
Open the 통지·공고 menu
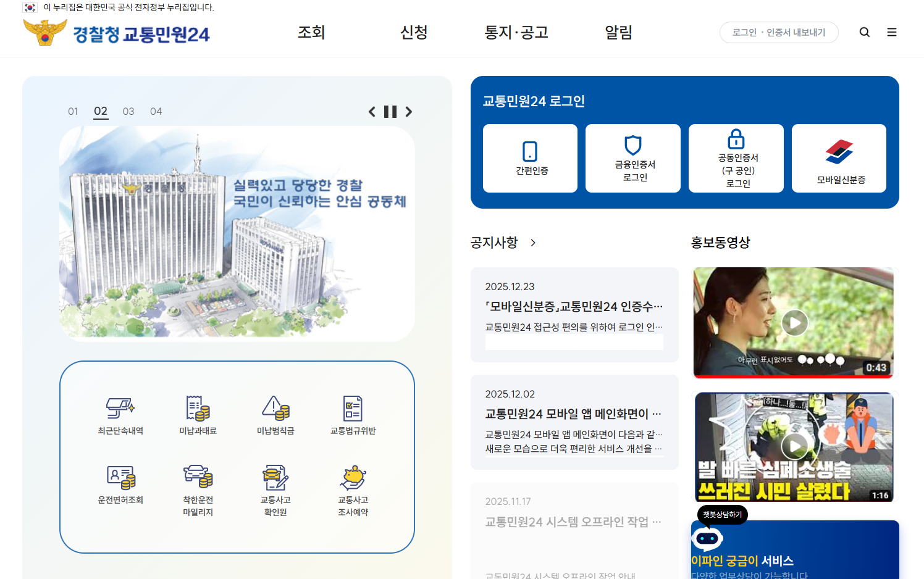(516, 32)
